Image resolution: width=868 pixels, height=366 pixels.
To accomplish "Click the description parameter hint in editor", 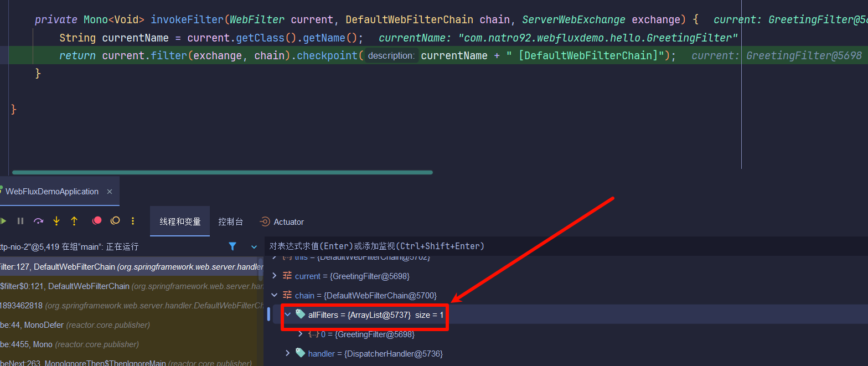I will [391, 55].
